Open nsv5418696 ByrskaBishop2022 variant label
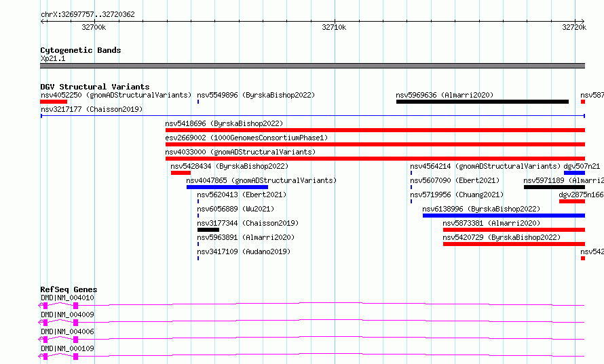The image size is (604, 364). point(224,123)
